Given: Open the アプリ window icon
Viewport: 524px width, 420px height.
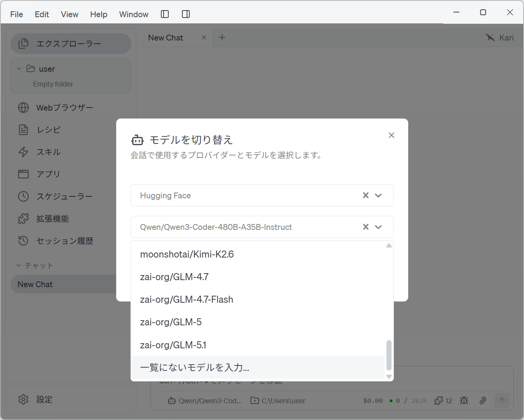Looking at the screenshot, I should [x=23, y=174].
